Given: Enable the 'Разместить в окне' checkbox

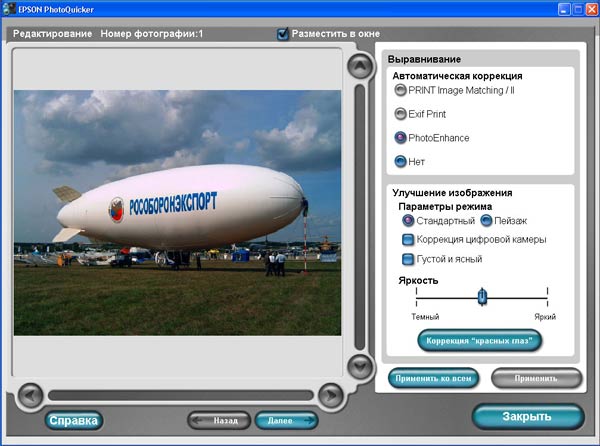Looking at the screenshot, I should click(283, 34).
